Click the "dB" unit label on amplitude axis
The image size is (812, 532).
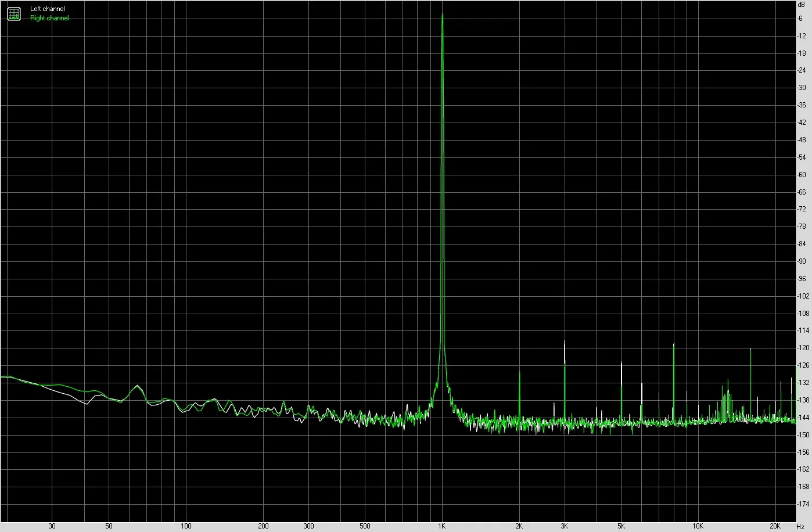(802, 4)
